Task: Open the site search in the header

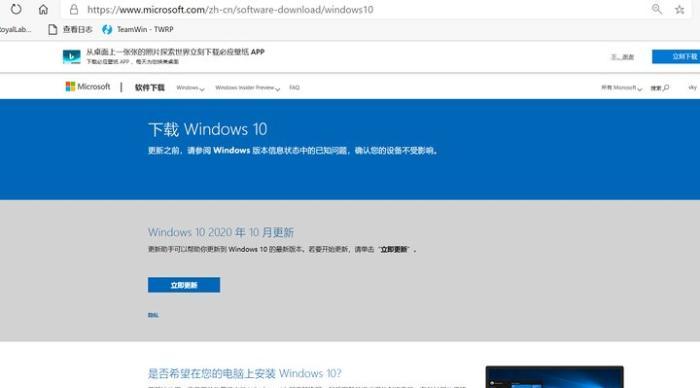Action: tap(659, 88)
